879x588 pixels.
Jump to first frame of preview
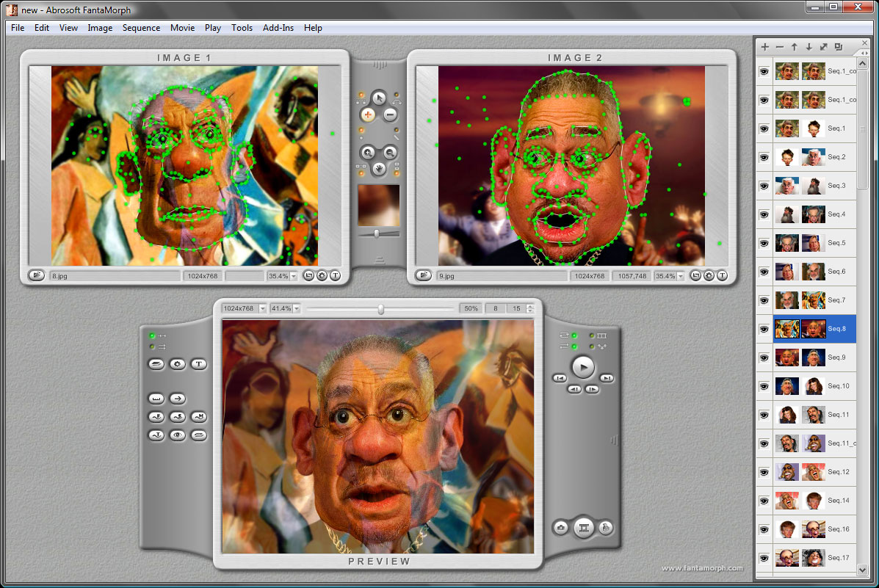(x=560, y=378)
